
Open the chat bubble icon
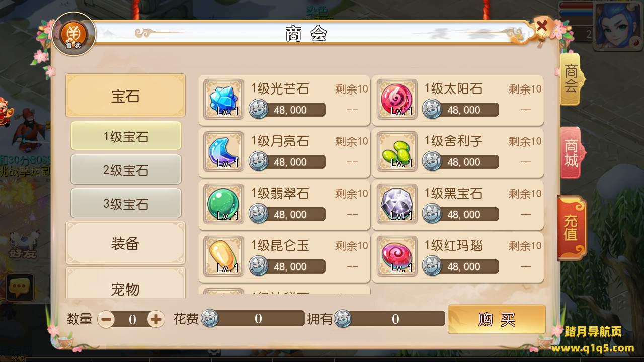(x=20, y=288)
